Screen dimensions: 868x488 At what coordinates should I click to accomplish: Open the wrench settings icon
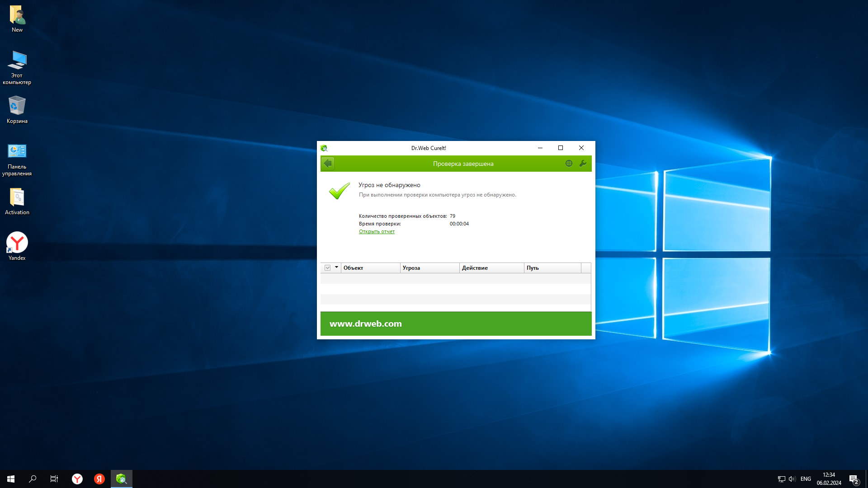[x=583, y=164]
